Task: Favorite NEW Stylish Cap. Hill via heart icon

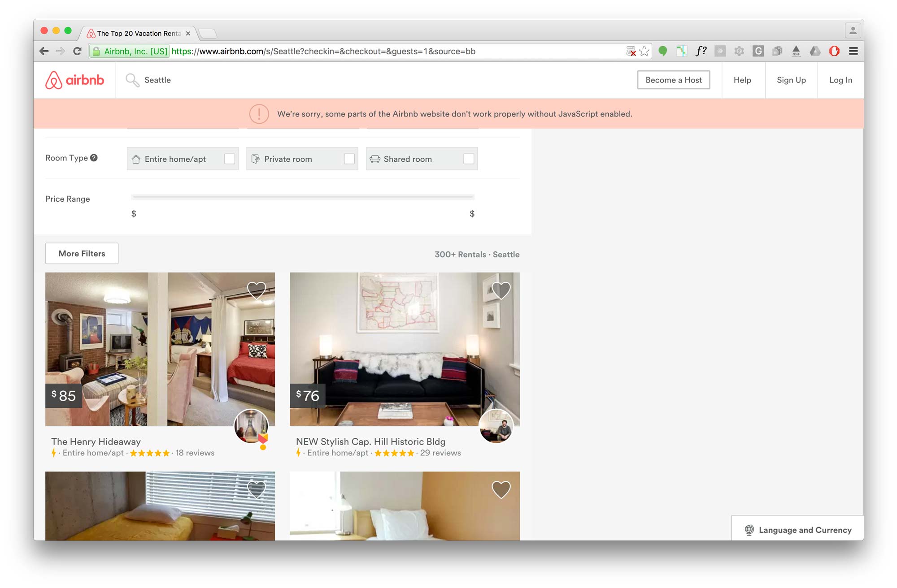Action: 501,290
